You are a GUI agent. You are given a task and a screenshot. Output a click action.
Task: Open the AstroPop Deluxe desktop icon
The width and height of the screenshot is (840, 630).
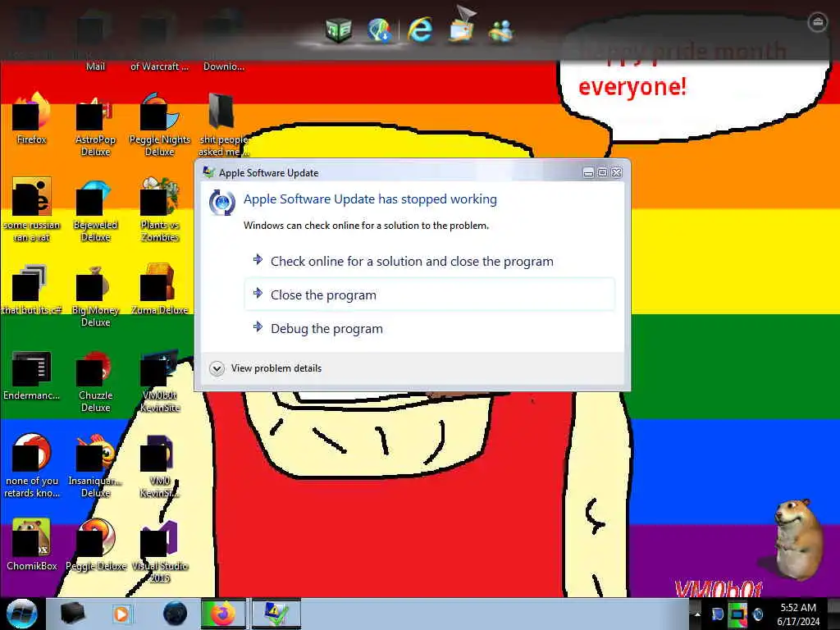[x=95, y=125]
